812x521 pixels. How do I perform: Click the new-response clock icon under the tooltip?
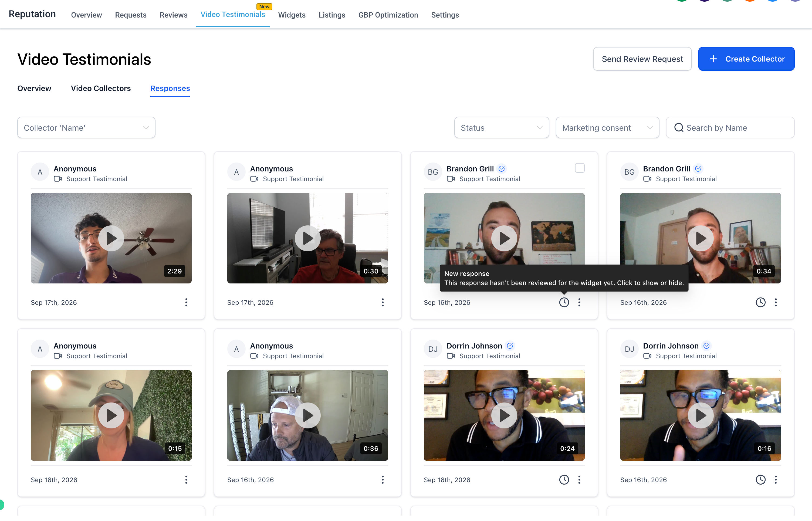point(564,302)
